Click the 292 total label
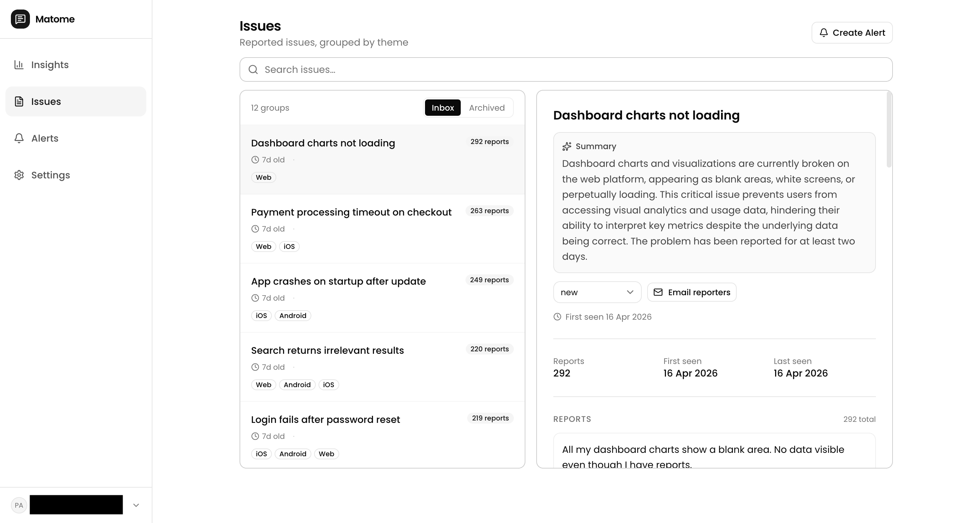980x523 pixels. pos(859,419)
